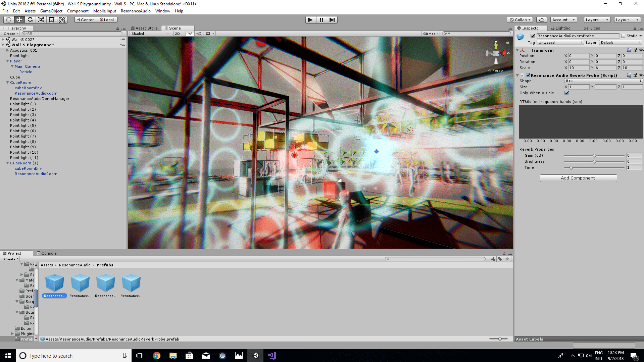Click the Add Component button
644x362 pixels.
[x=578, y=178]
